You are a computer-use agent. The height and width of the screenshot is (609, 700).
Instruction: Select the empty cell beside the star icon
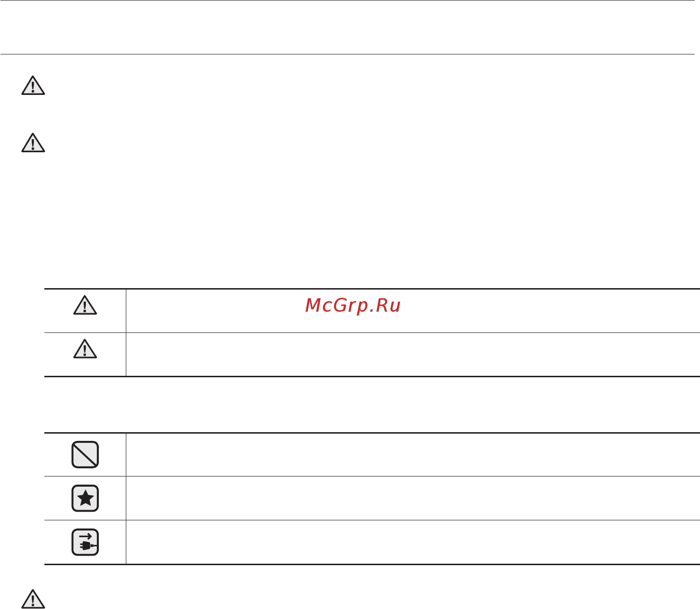pyautogui.click(x=413, y=498)
